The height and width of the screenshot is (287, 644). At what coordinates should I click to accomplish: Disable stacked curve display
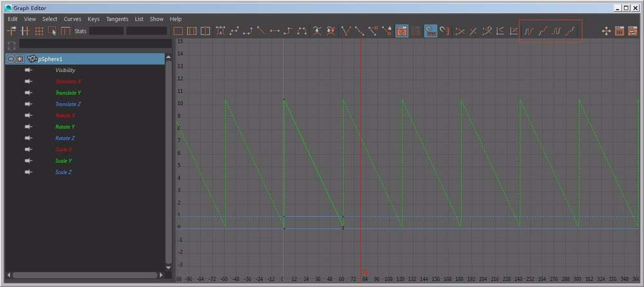513,31
